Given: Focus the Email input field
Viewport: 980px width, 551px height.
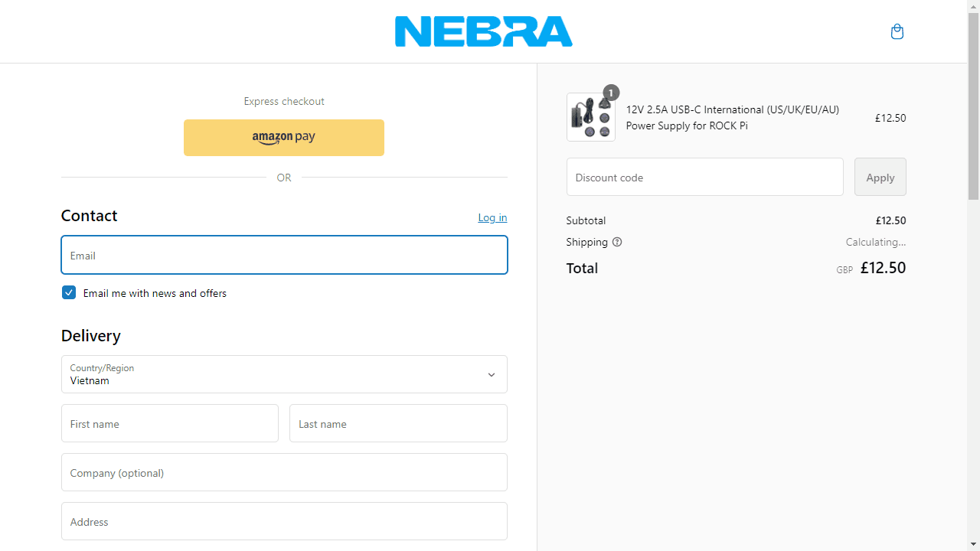Looking at the screenshot, I should click(284, 255).
